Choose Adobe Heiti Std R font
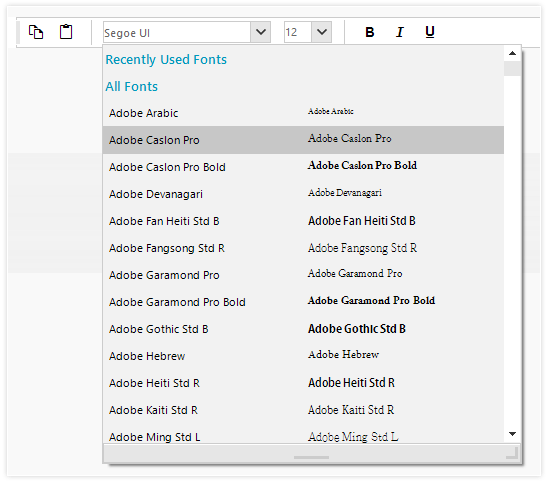The height and width of the screenshot is (481, 546). click(303, 383)
